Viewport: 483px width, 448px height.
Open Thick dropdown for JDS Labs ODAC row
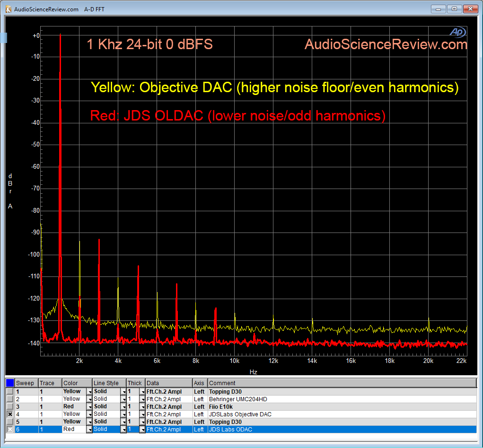click(x=142, y=429)
